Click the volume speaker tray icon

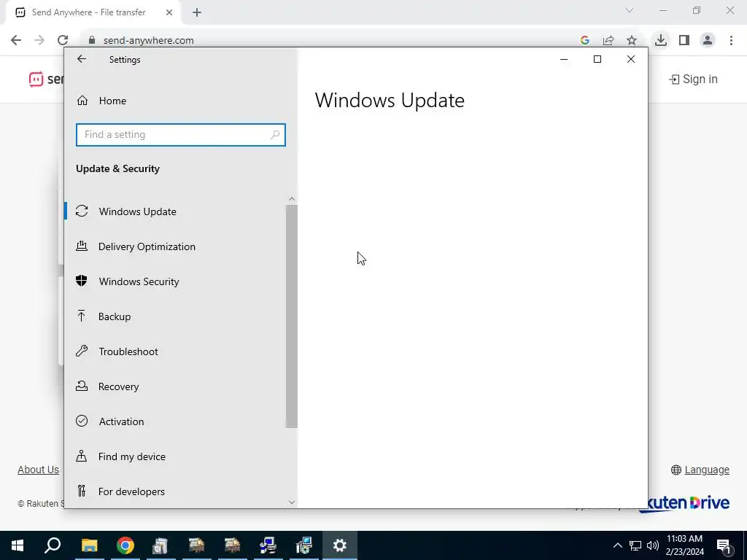[653, 545]
